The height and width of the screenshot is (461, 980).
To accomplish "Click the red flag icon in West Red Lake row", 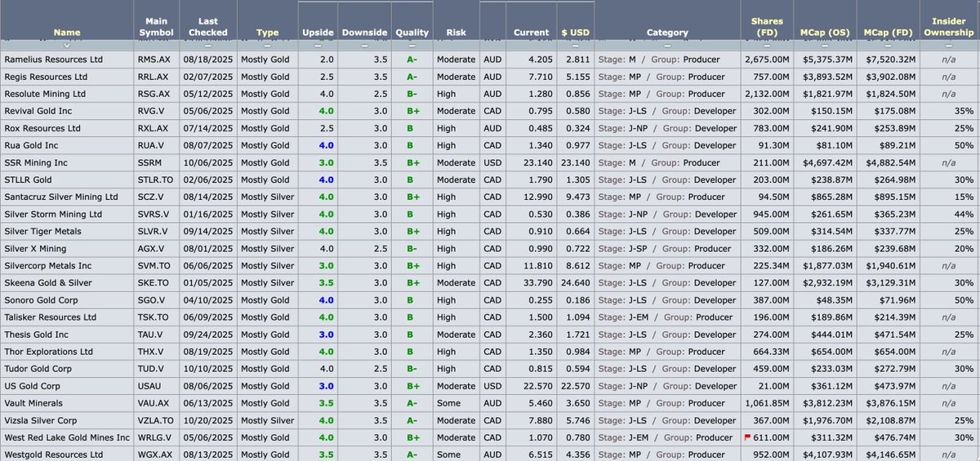I will [746, 437].
